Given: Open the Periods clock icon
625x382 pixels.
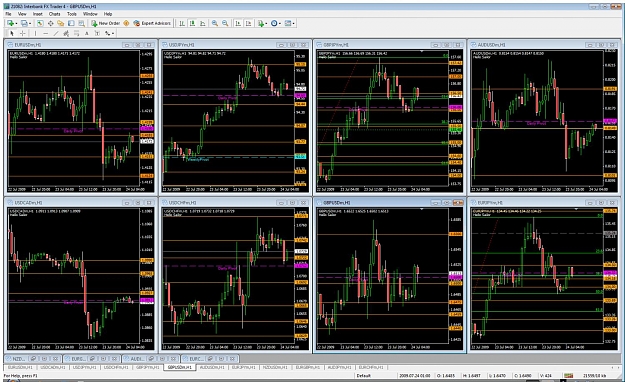Looking at the screenshot, I should tap(274, 24).
